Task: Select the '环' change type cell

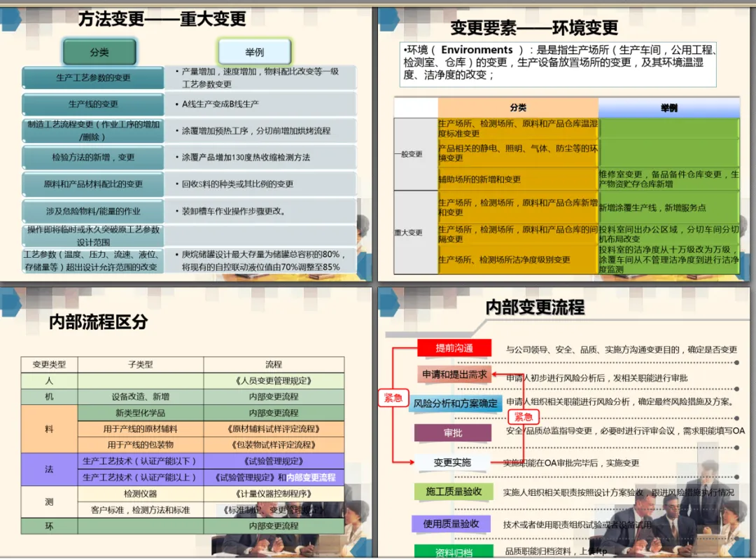Action: 49,526
